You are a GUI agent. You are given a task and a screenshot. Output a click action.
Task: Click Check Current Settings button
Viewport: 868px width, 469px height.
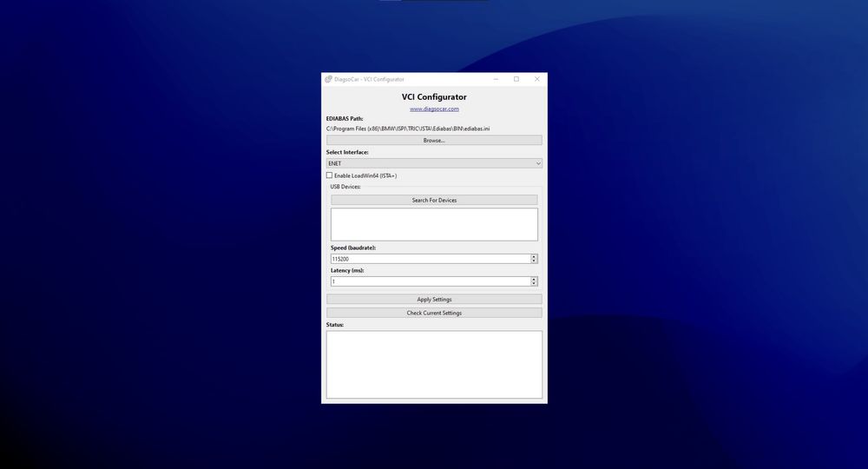click(x=434, y=313)
